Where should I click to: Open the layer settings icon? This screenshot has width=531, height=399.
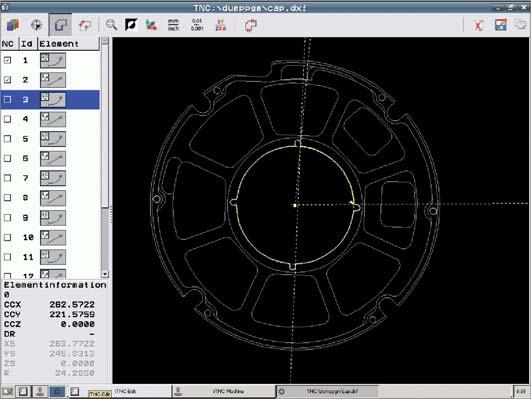(x=13, y=25)
